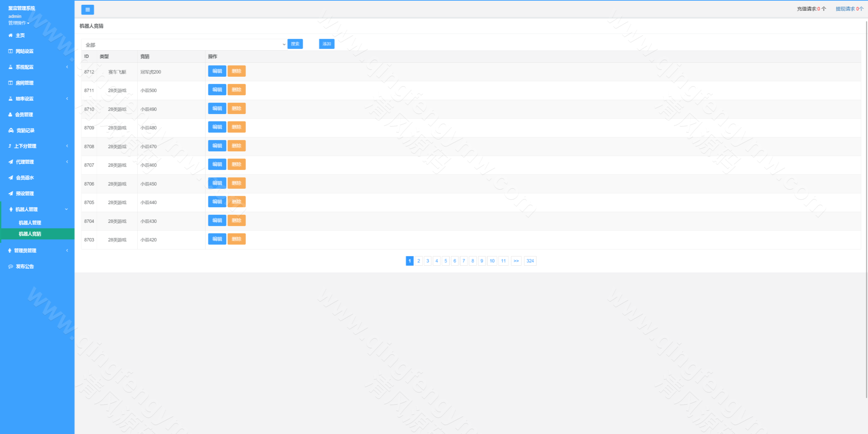Screen dimensions: 868x434
Task: Click the home icon beside 主页
Action: point(11,35)
